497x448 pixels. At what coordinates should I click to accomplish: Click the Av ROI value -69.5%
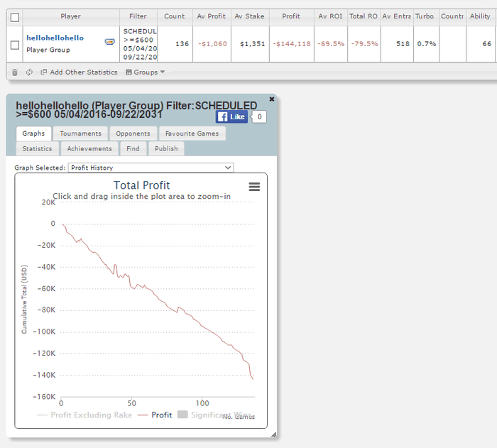pos(331,44)
